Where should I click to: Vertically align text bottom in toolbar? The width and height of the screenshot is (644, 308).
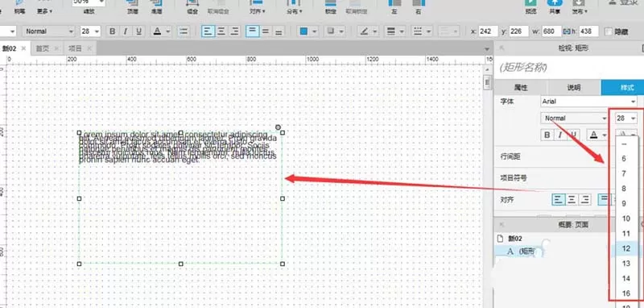tap(279, 31)
